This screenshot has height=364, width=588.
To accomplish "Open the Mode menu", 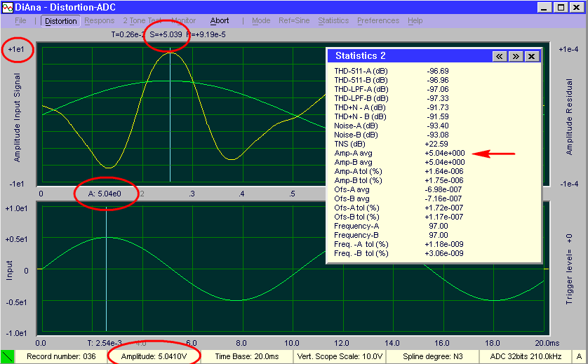I will coord(261,20).
